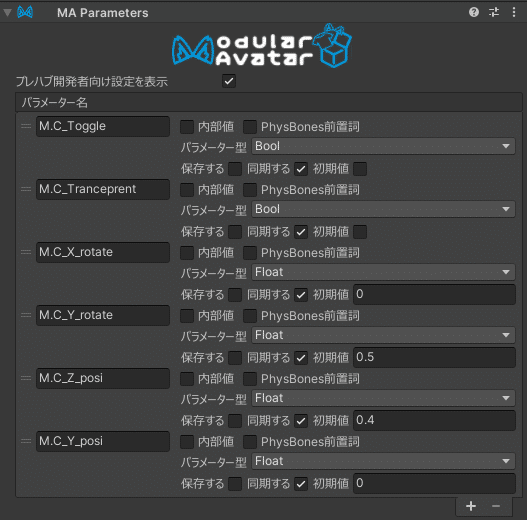The image size is (527, 520).
Task: Click the Modular Avatar component icon in header
Action: 25,12
